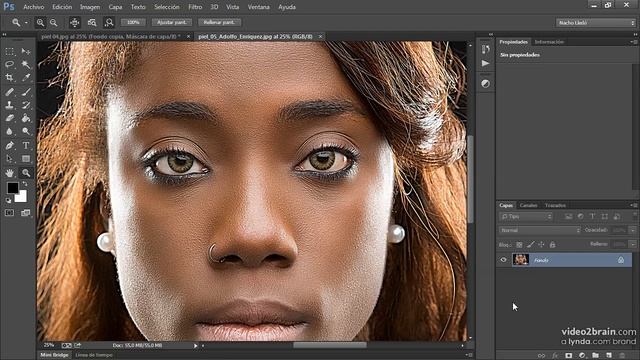Screen dimensions: 640x360
Task: Click the Rellenar pant. button
Action: pyautogui.click(x=219, y=22)
